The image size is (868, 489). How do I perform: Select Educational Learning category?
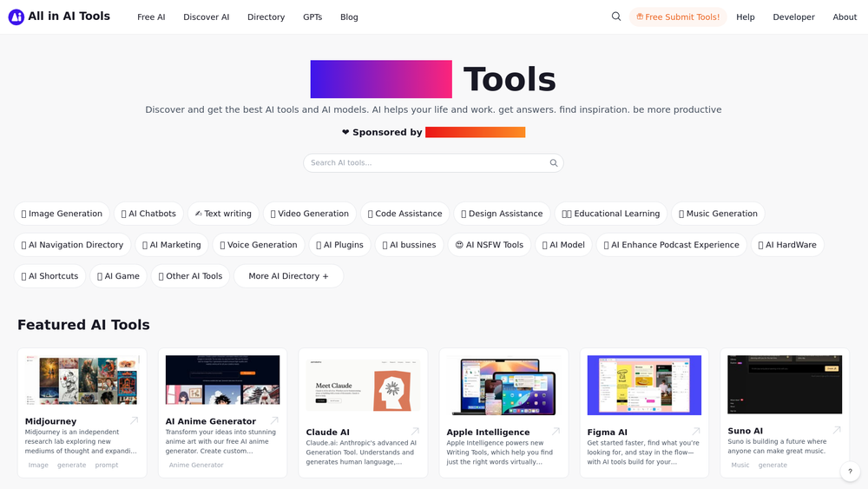coord(610,214)
